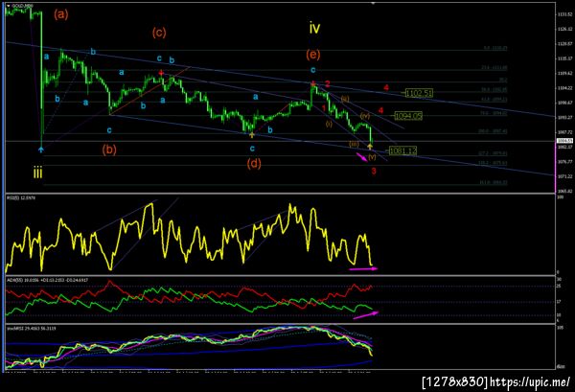This screenshot has height=392, width=575.
Task: Select the 1102.51 price label box
Action: (x=419, y=93)
